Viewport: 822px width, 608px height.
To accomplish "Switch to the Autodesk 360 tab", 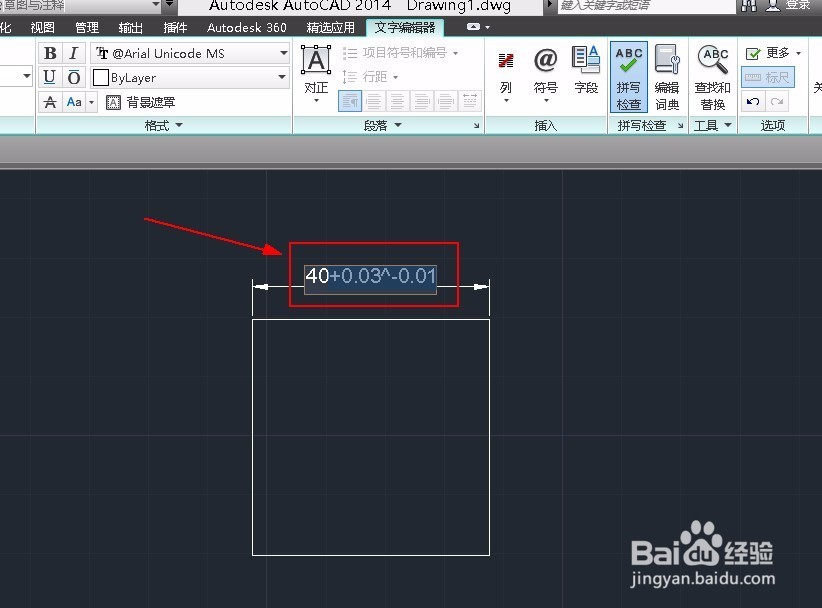I will [246, 27].
